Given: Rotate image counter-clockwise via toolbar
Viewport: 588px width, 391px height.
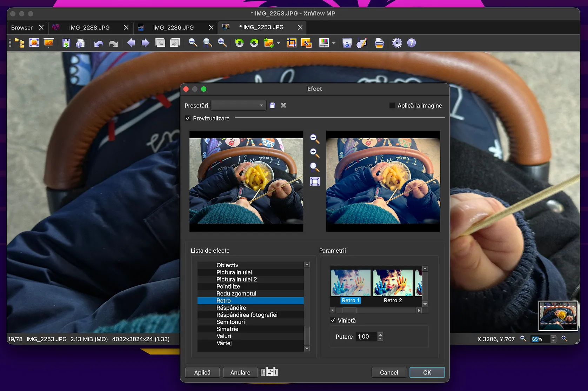Looking at the screenshot, I should (x=239, y=43).
